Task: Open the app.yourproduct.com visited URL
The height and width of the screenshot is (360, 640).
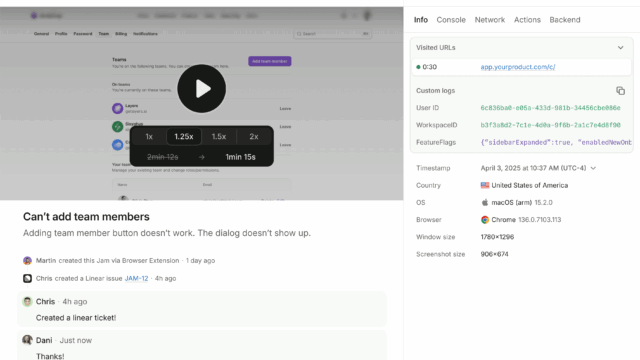Action: pyautogui.click(x=518, y=67)
